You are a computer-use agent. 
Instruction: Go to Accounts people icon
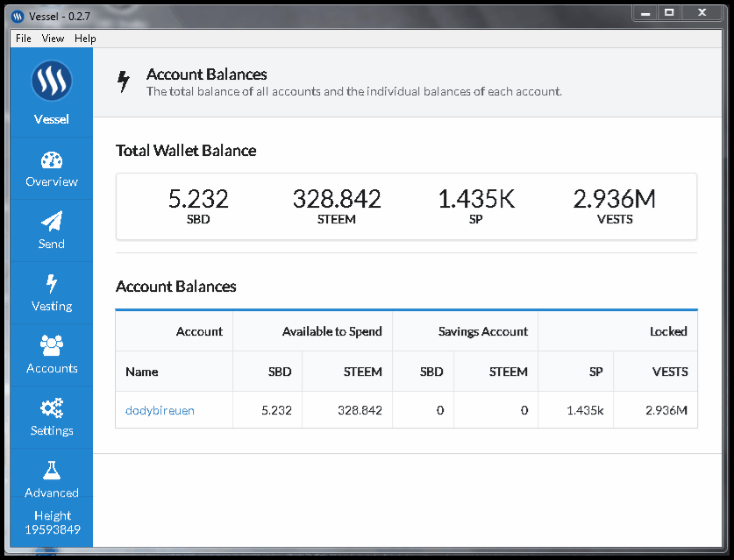(52, 346)
